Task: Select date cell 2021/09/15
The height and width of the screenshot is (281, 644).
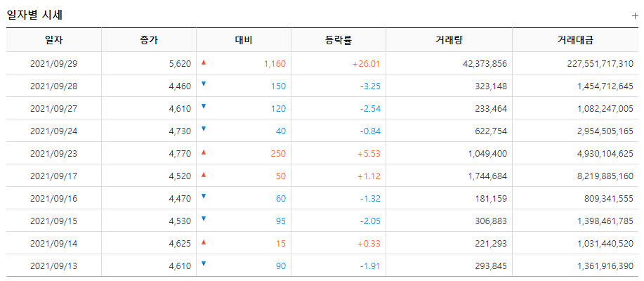Action: pos(54,221)
